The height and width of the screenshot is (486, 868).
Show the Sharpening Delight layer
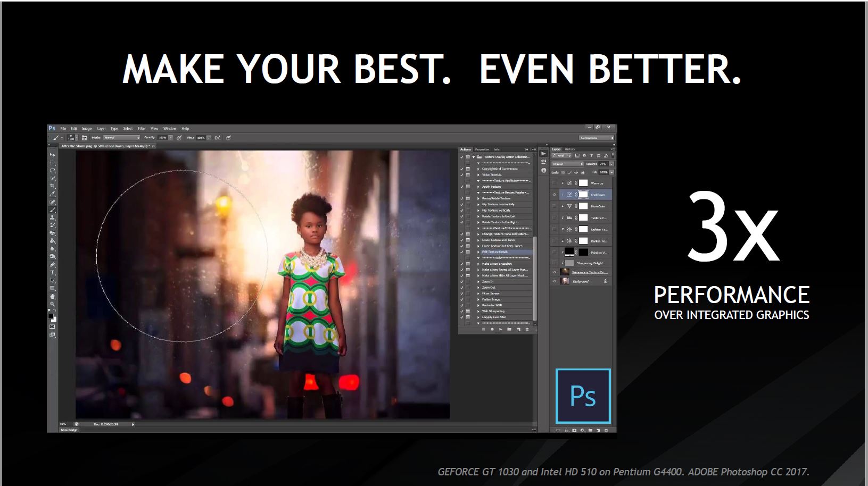(x=555, y=263)
